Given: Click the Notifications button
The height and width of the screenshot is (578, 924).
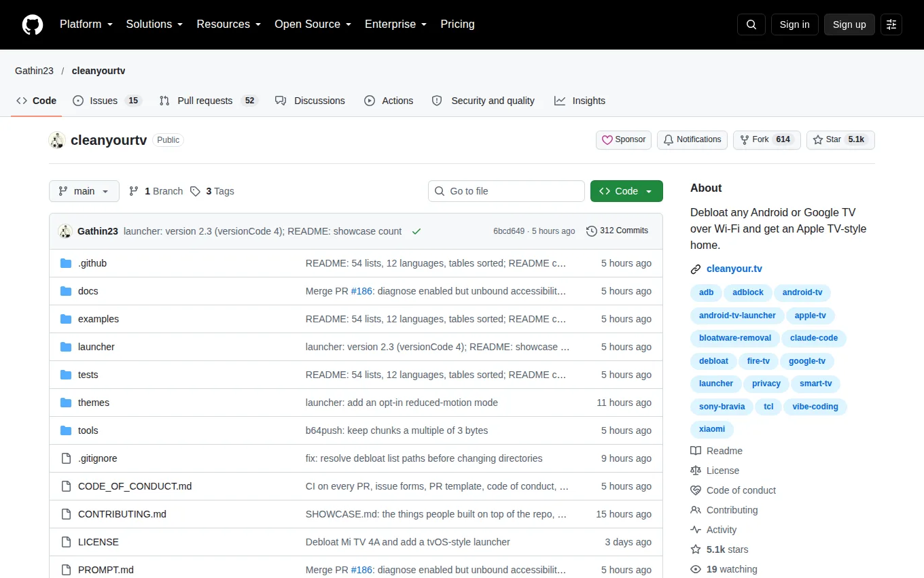Looking at the screenshot, I should pos(692,140).
